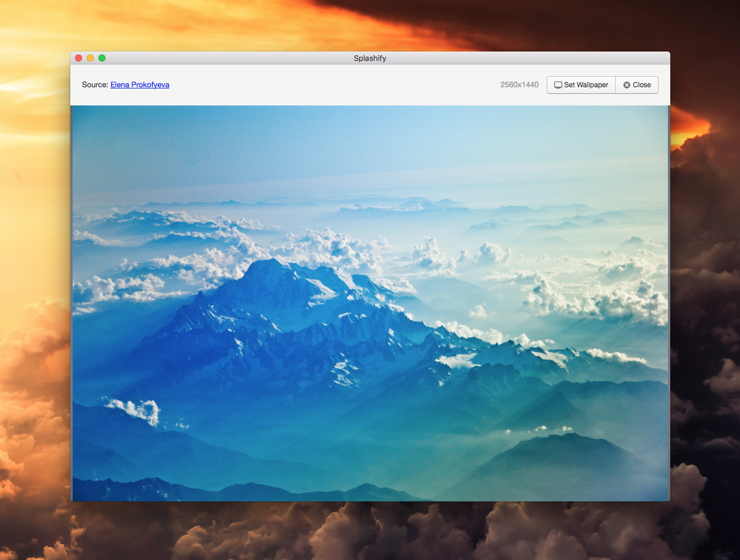Image resolution: width=740 pixels, height=560 pixels.
Task: Click the circled X icon on Close button
Action: pos(626,85)
